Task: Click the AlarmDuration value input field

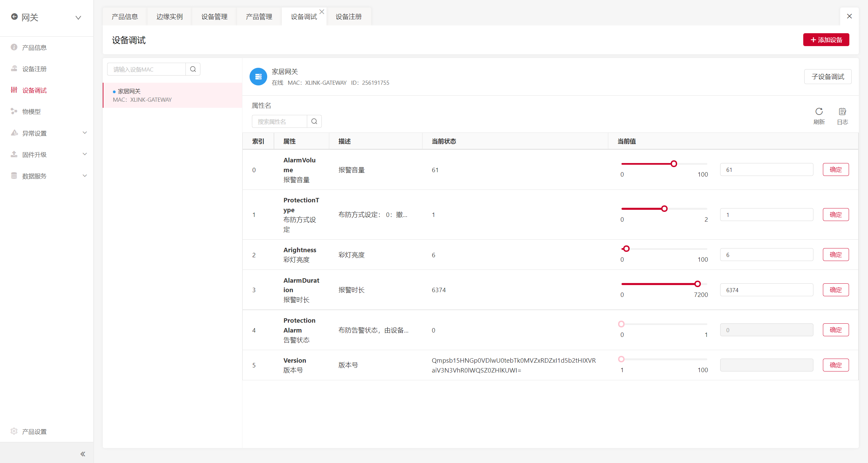Action: [x=766, y=290]
